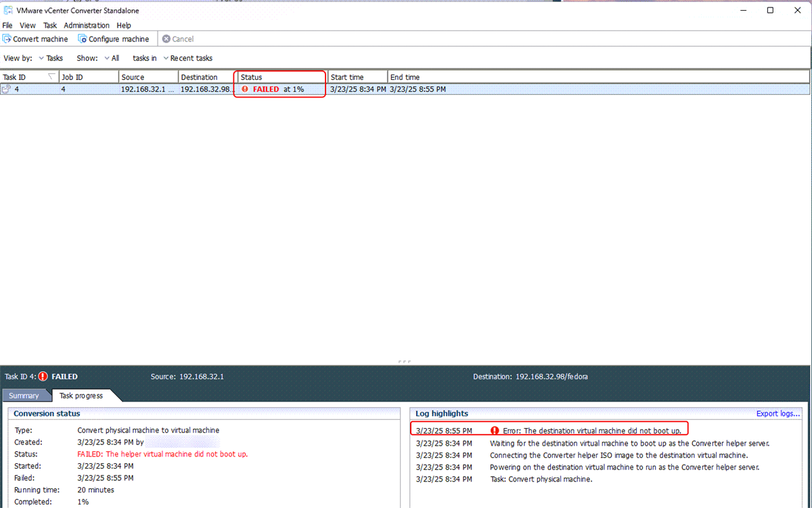Sort by the Start time column header
The image size is (812, 508).
(x=358, y=77)
